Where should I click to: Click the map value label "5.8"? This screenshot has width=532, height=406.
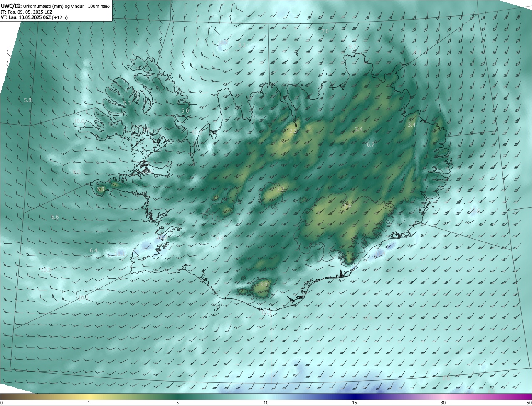27,100
